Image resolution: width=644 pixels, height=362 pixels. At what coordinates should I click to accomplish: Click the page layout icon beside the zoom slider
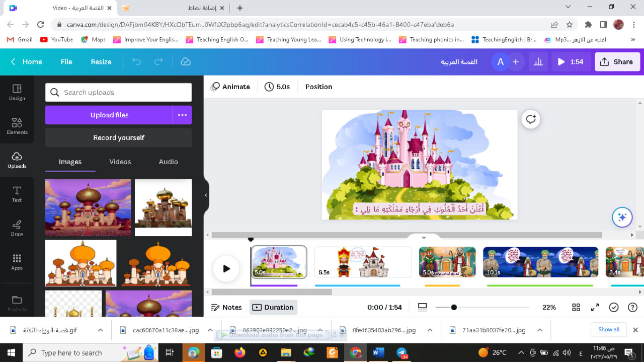tap(422, 307)
